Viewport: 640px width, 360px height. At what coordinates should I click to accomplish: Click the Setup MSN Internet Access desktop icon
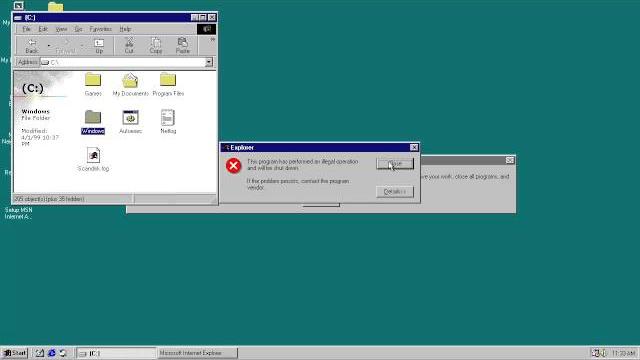tap(18, 213)
